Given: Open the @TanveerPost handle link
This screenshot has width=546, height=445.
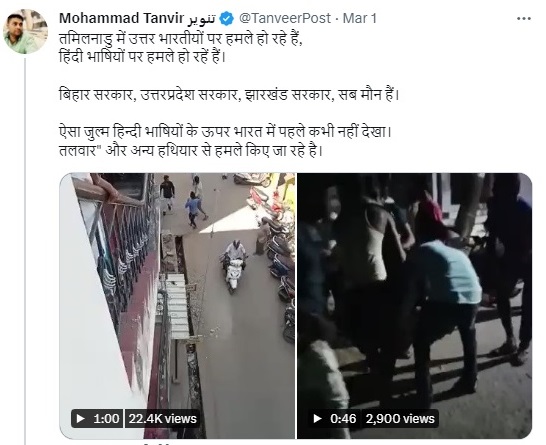Looking at the screenshot, I should click(x=284, y=18).
